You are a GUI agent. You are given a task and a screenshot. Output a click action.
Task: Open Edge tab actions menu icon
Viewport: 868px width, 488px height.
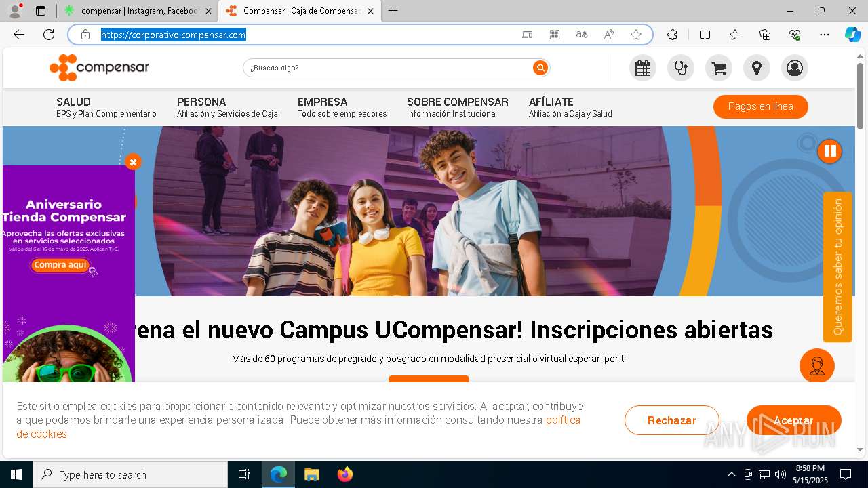[41, 11]
